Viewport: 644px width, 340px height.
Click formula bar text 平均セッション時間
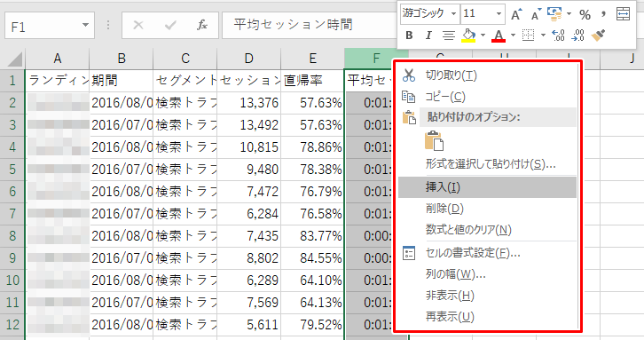click(x=294, y=25)
